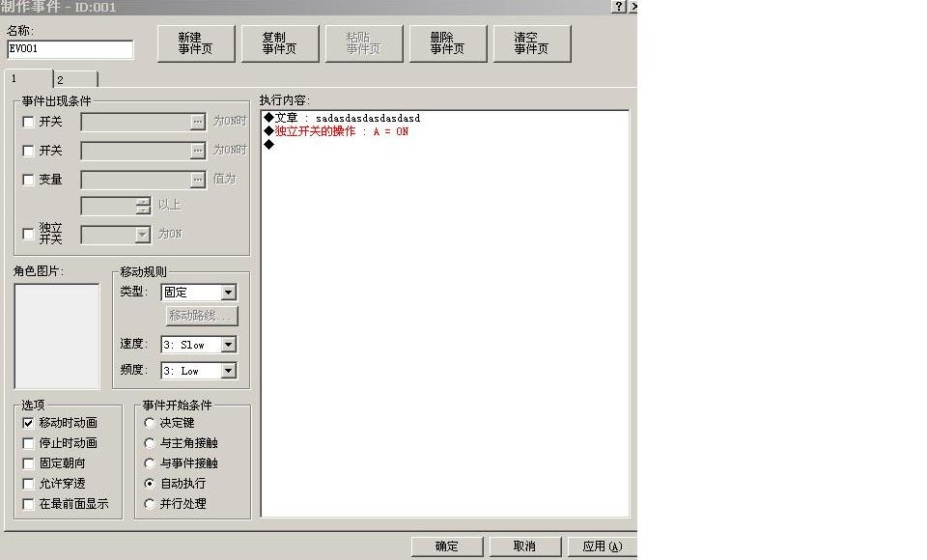Click the 粘贴事件页 button
The width and height of the screenshot is (927, 560).
364,43
